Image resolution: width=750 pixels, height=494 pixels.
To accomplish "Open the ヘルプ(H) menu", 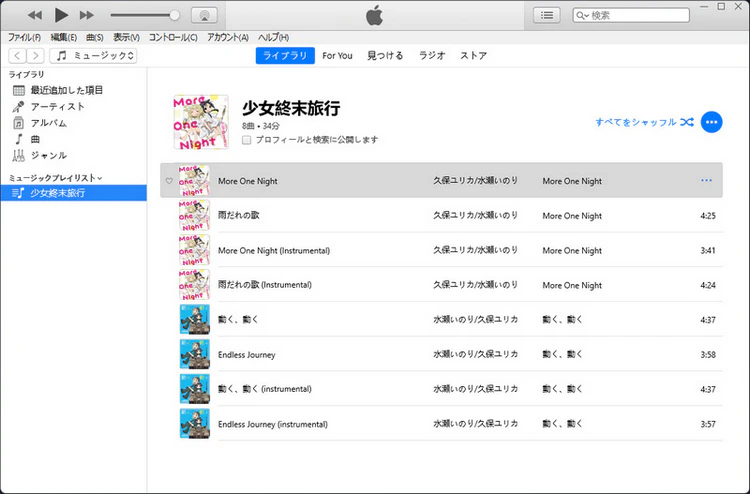I will tap(274, 37).
